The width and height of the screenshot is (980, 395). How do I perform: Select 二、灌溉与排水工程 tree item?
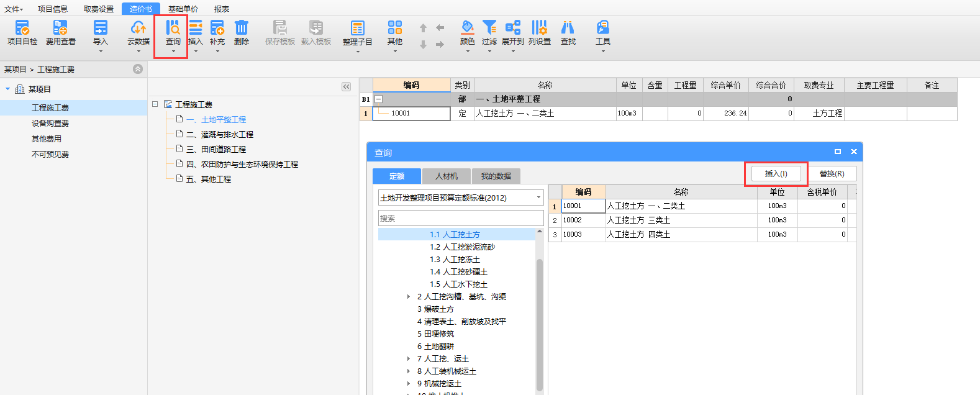tap(220, 134)
